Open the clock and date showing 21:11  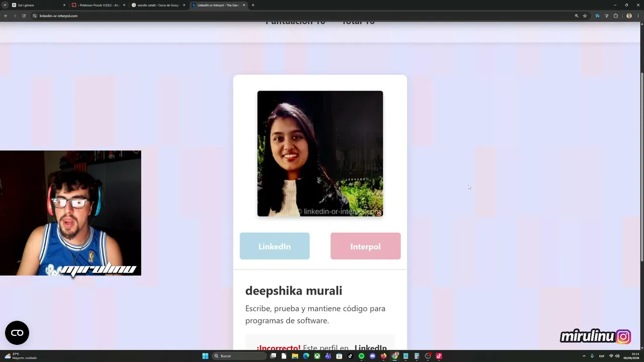tap(632, 356)
